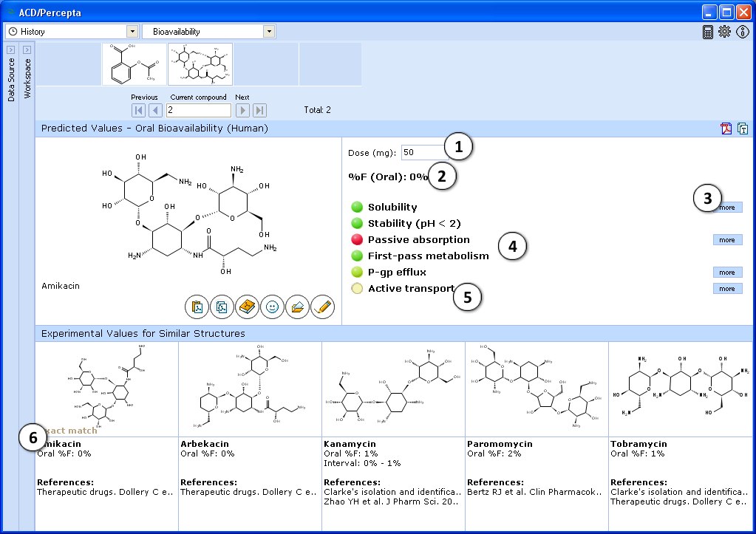The width and height of the screenshot is (756, 534).
Task: Open settings via the gear icon
Action: point(725,32)
